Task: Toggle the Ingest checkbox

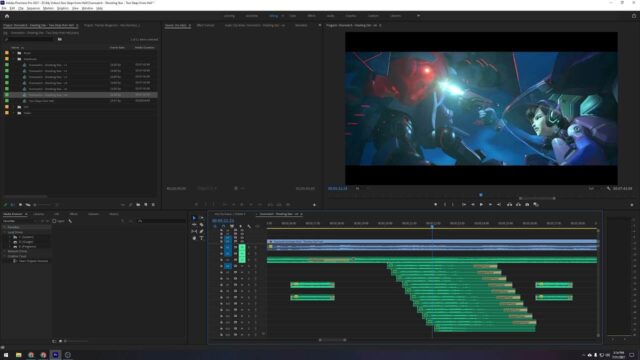Action: coord(54,221)
